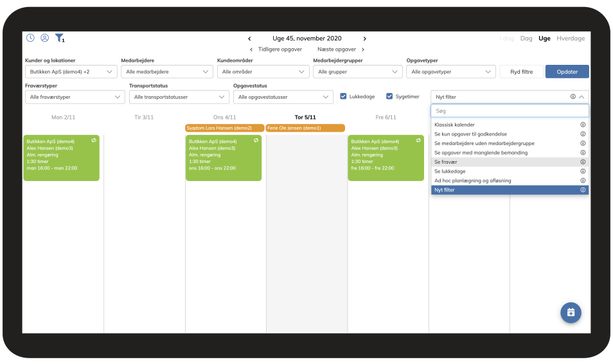Screen dimensions: 613x364
Task: Select Se medarbejdere uden medarbejdergruppe option
Action: click(x=510, y=143)
